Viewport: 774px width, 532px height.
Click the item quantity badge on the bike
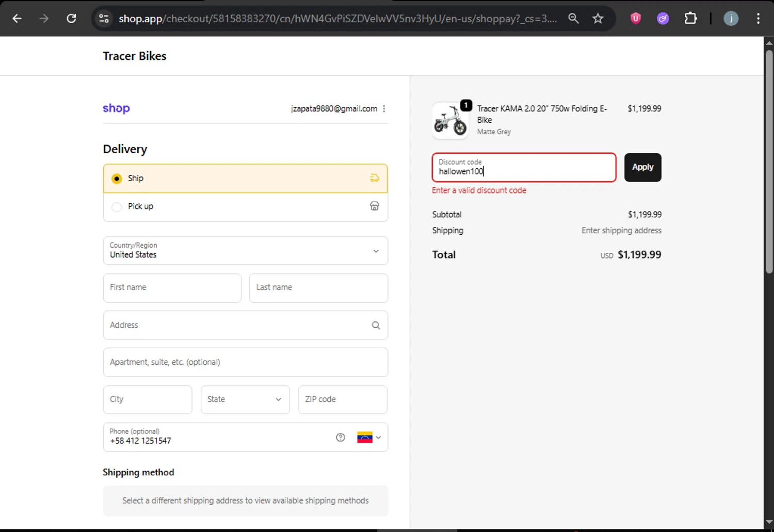[x=466, y=105]
